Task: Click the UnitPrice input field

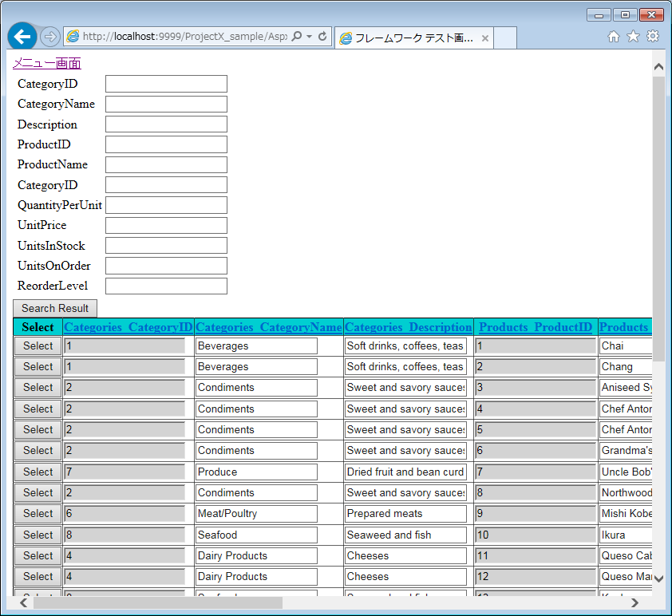Action: point(166,226)
